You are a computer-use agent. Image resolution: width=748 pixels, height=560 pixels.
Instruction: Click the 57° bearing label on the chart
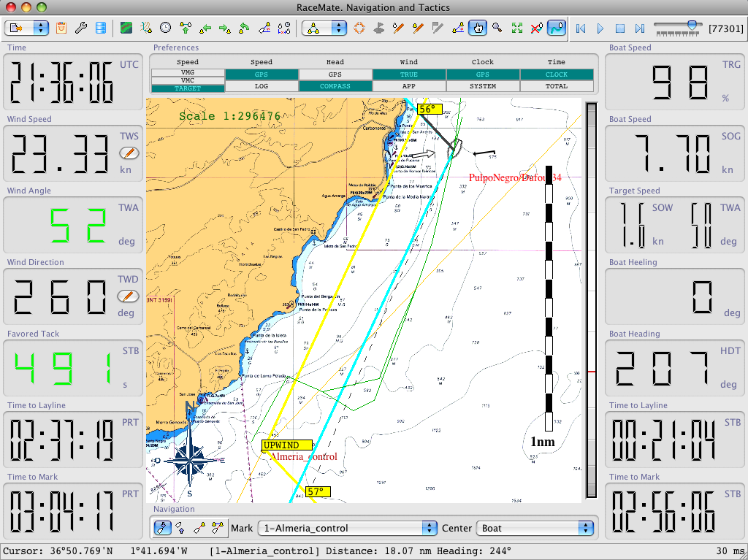pyautogui.click(x=318, y=491)
